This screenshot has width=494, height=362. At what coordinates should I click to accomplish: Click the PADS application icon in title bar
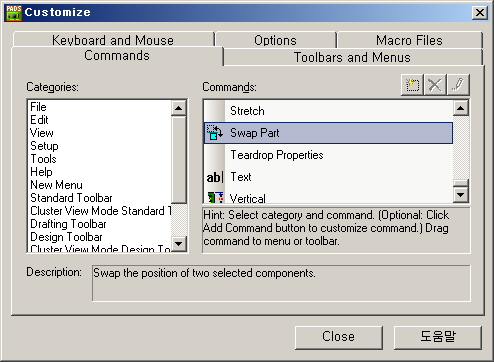14,13
